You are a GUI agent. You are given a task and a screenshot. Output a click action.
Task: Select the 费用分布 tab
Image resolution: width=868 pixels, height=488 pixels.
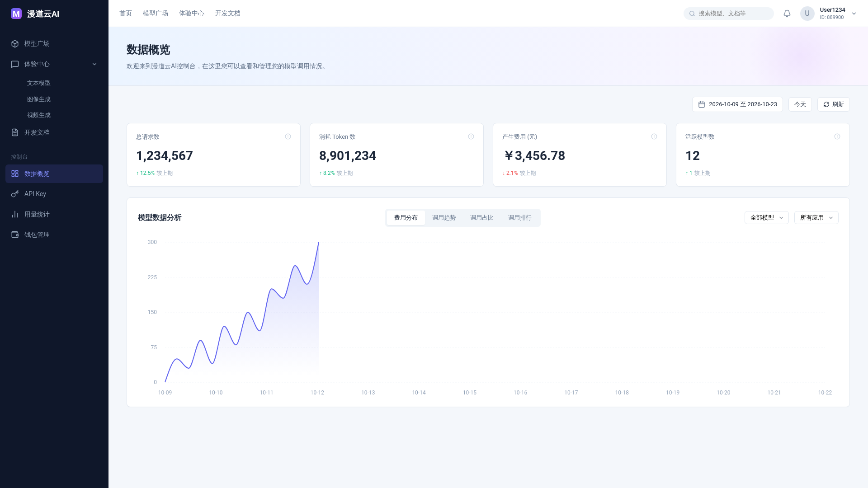[x=406, y=218]
